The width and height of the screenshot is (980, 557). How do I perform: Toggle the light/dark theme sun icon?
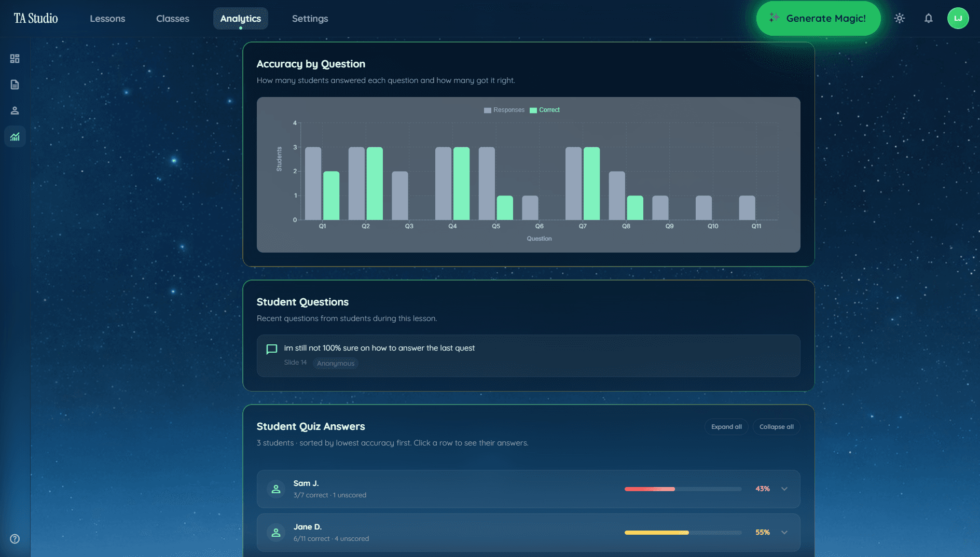pyautogui.click(x=899, y=19)
